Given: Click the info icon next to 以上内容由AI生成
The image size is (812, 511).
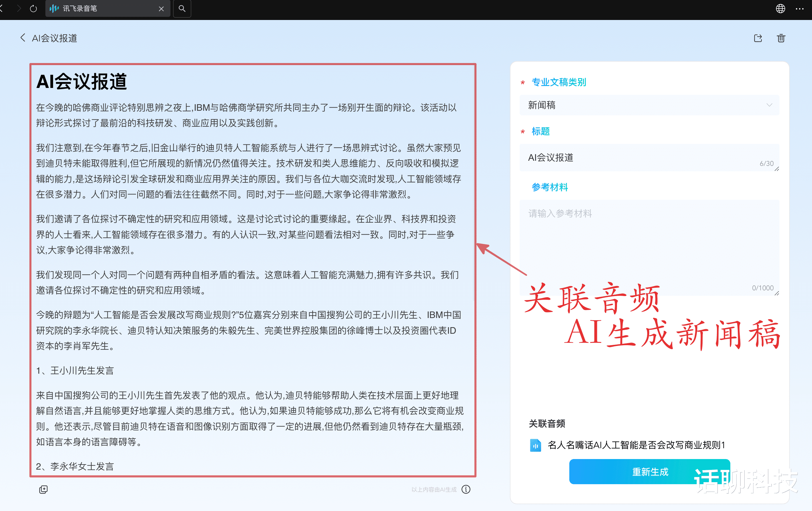Looking at the screenshot, I should click(466, 489).
